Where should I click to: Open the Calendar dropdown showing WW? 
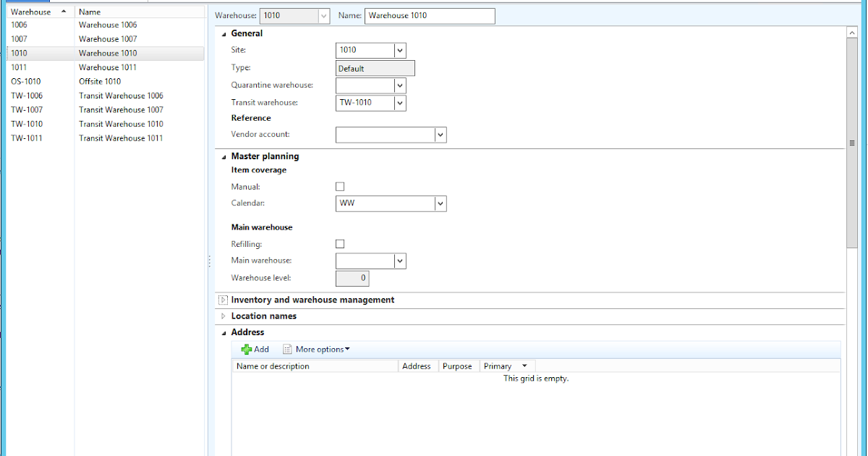(x=439, y=203)
